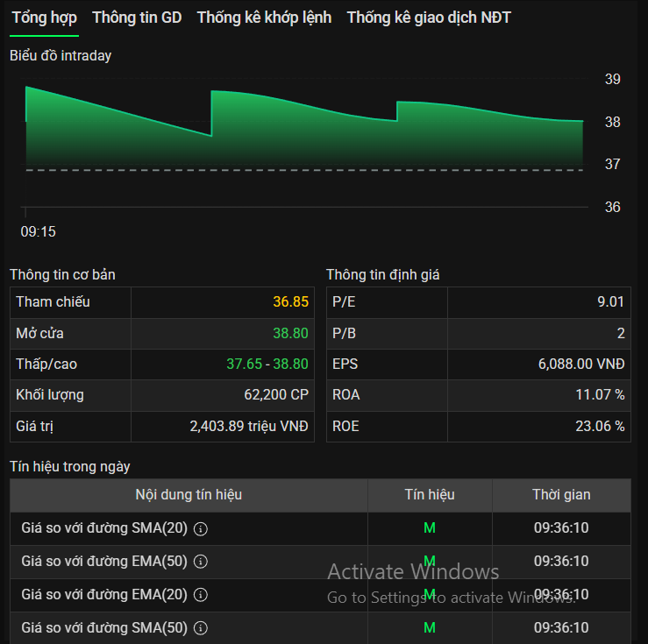The image size is (648, 644).
Task: Switch to Tổng hợp tab
Action: 44,18
